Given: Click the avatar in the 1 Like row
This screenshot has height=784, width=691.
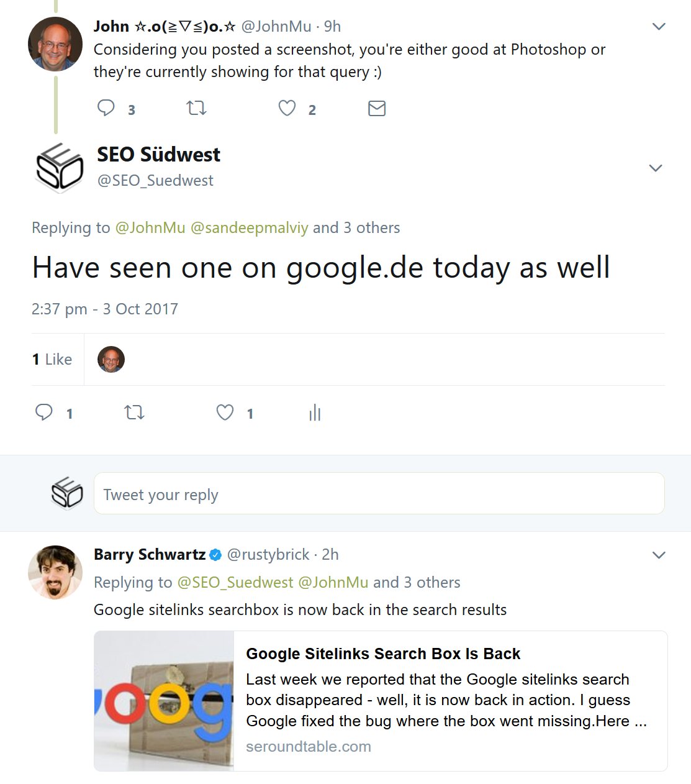Looking at the screenshot, I should (111, 359).
